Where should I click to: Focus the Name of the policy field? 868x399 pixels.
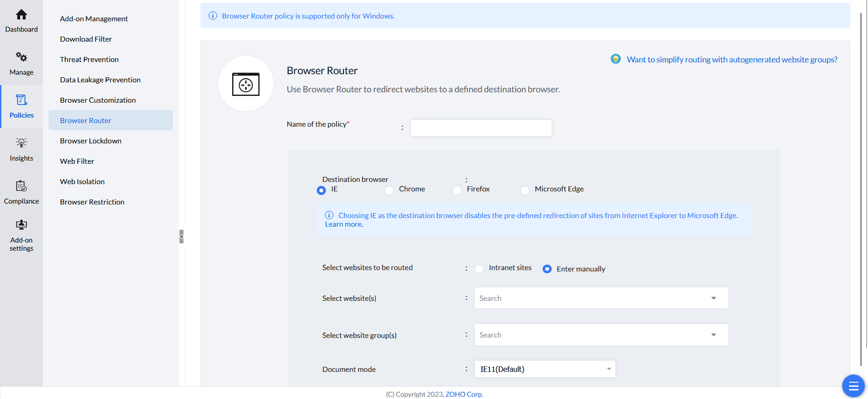click(x=481, y=128)
